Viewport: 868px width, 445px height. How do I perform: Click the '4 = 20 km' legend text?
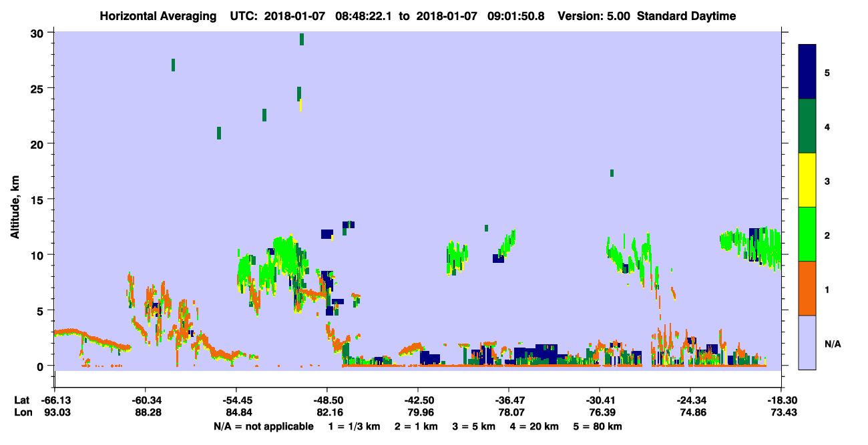(534, 426)
